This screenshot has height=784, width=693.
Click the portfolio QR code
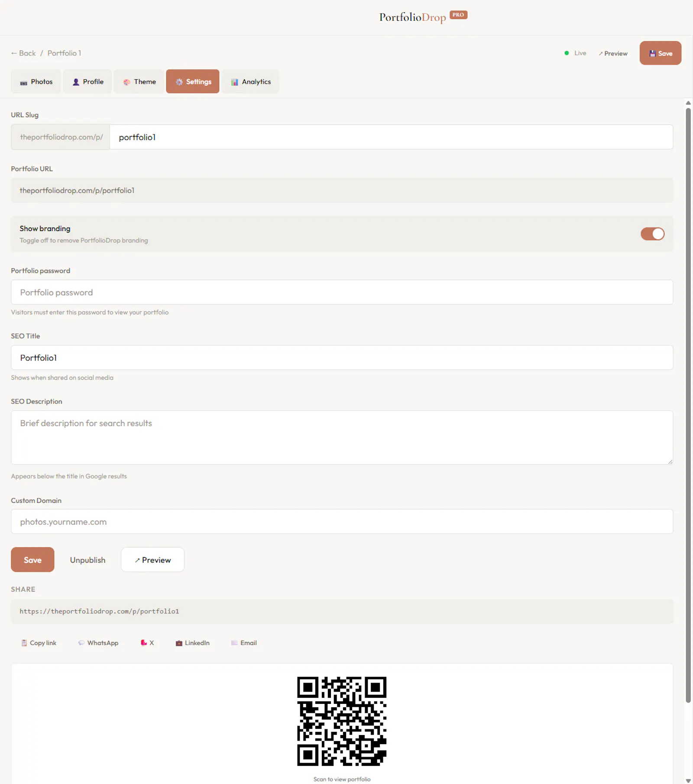342,721
